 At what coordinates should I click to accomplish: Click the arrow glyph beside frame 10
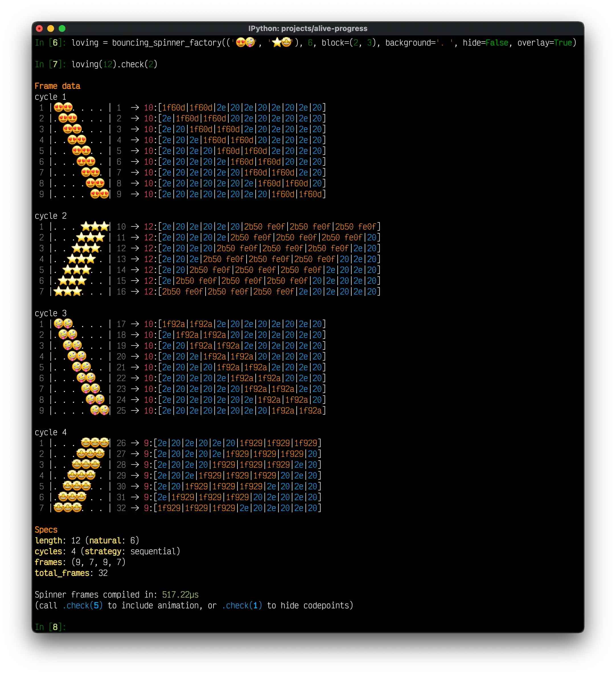pos(135,226)
